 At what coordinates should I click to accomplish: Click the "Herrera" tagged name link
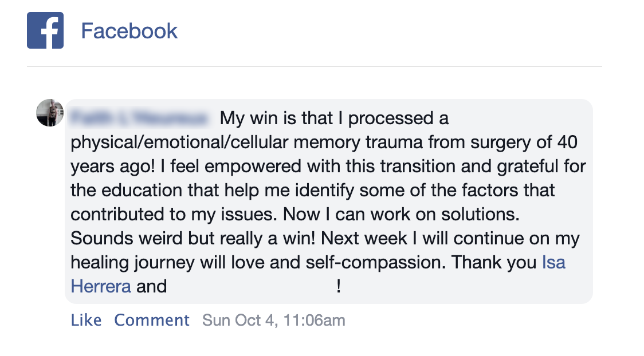(x=101, y=286)
